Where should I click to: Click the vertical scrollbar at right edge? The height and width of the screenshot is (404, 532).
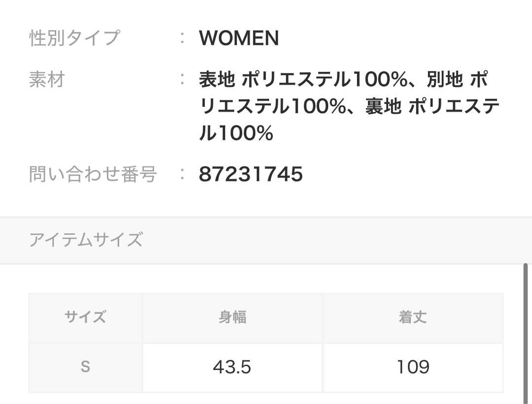pos(526,334)
